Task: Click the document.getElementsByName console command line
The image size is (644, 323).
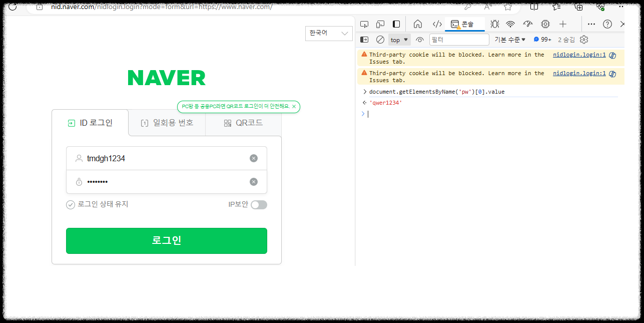Action: pyautogui.click(x=437, y=92)
